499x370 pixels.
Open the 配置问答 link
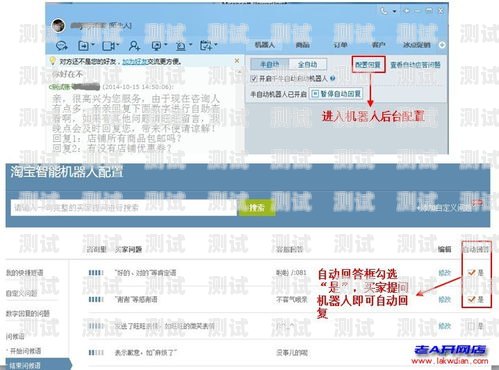[368, 65]
